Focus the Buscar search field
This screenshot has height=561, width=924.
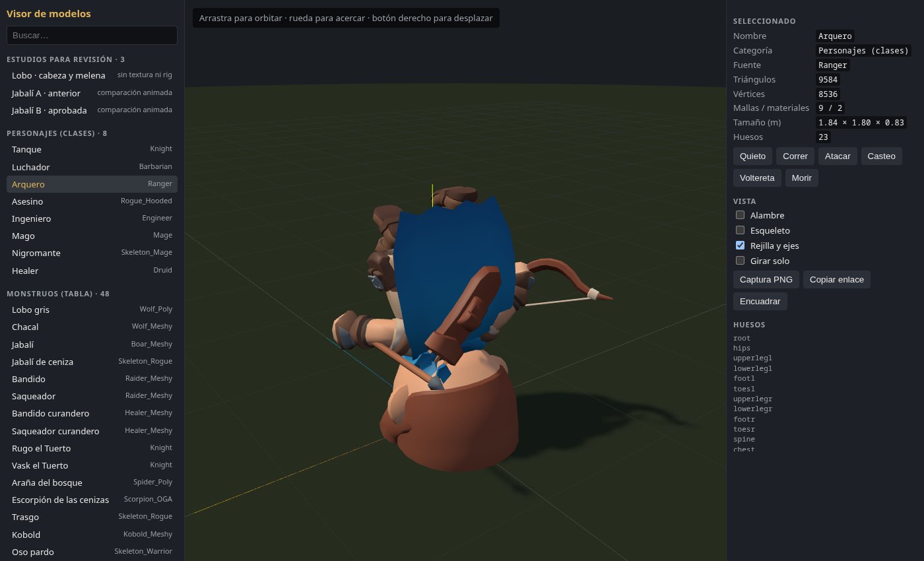point(92,35)
